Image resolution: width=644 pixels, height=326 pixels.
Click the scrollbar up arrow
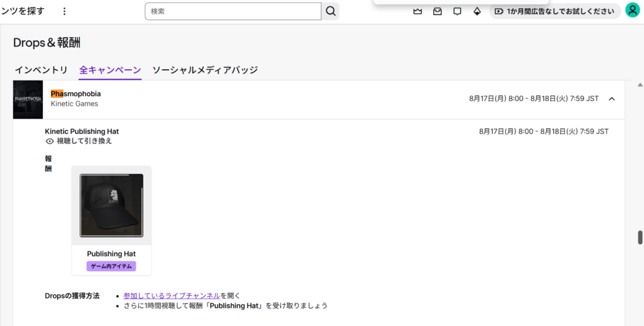coord(640,85)
